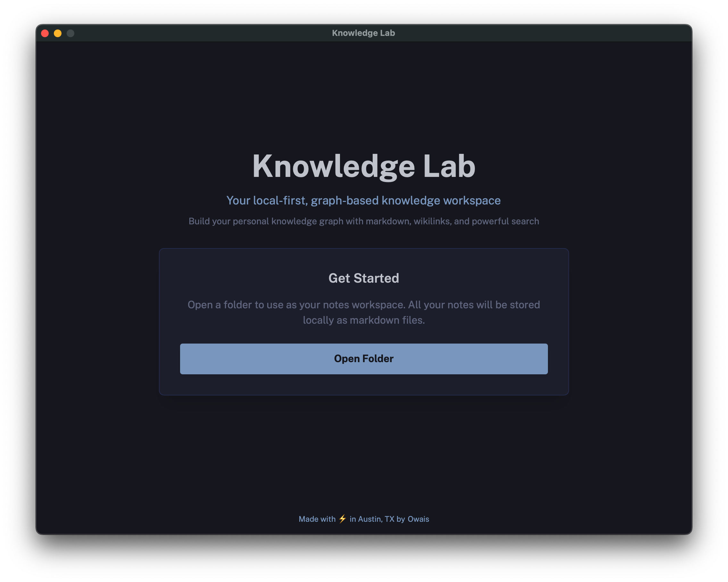Click the Owais name in footer
The width and height of the screenshot is (728, 582).
point(418,519)
